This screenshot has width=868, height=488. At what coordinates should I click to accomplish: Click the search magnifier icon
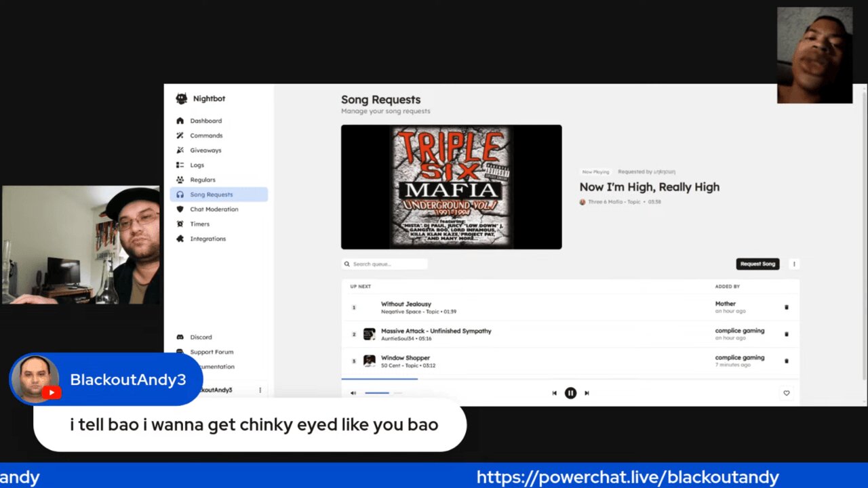[347, 264]
